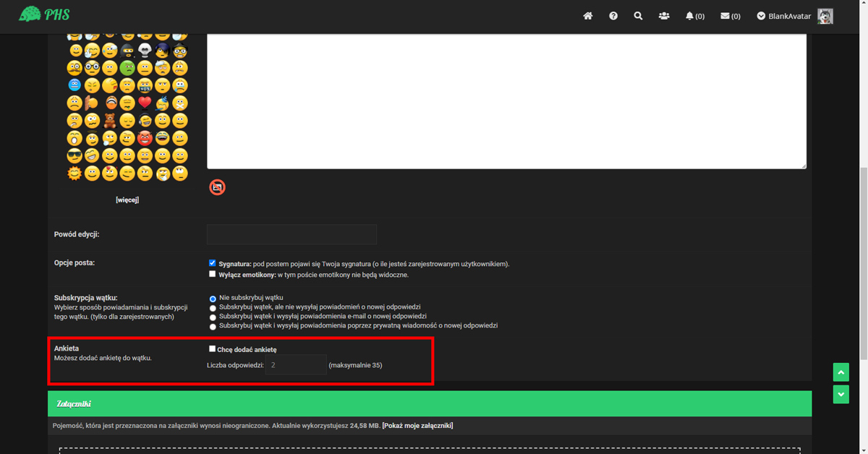
Task: Click the text 'Subskrypcja wątku:'
Action: click(85, 298)
